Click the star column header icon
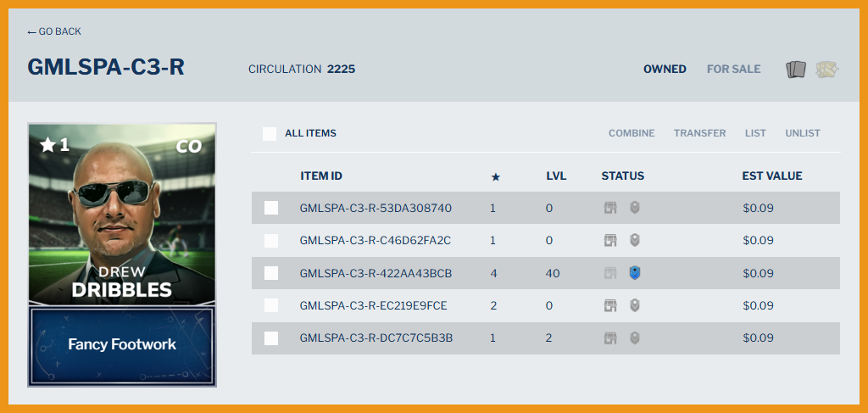Viewport: 868px width, 413px height. pos(496,176)
